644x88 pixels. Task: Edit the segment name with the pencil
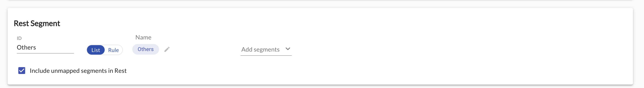coord(167,49)
